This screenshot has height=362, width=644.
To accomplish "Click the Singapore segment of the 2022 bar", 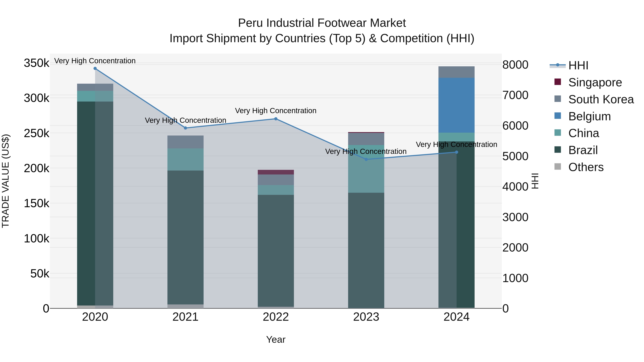I will tap(276, 172).
